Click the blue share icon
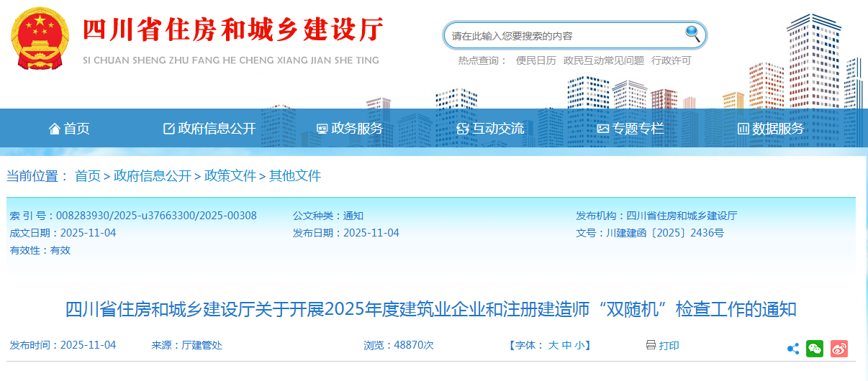868x381 pixels. (x=792, y=349)
